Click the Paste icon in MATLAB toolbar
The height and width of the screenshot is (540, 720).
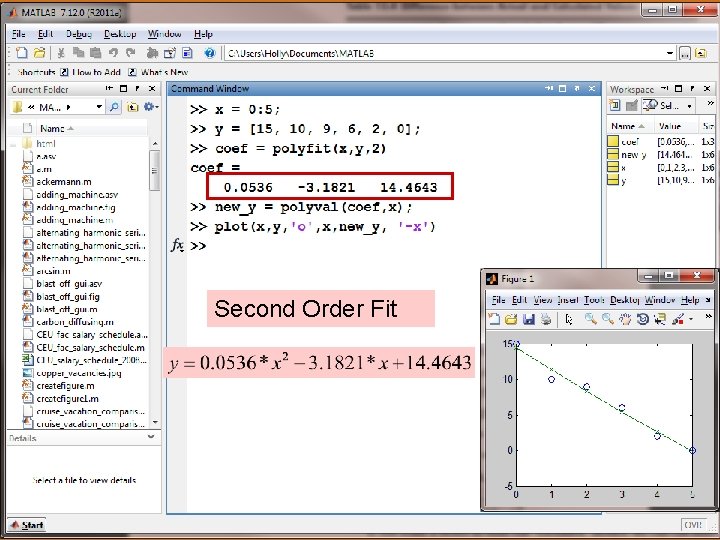tap(96, 53)
